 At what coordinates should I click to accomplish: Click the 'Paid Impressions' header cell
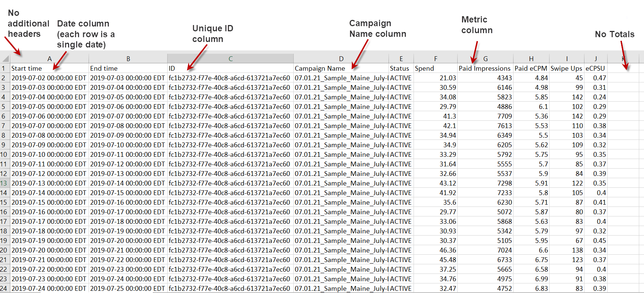485,68
